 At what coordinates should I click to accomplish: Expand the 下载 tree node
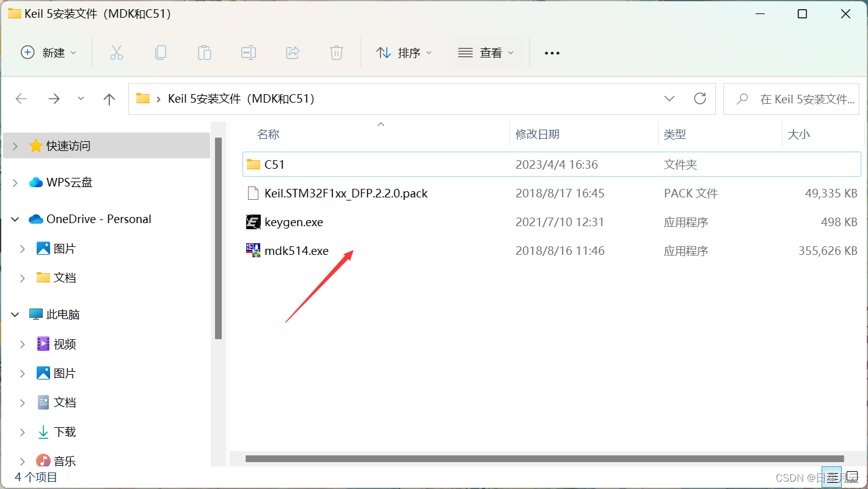[x=23, y=432]
